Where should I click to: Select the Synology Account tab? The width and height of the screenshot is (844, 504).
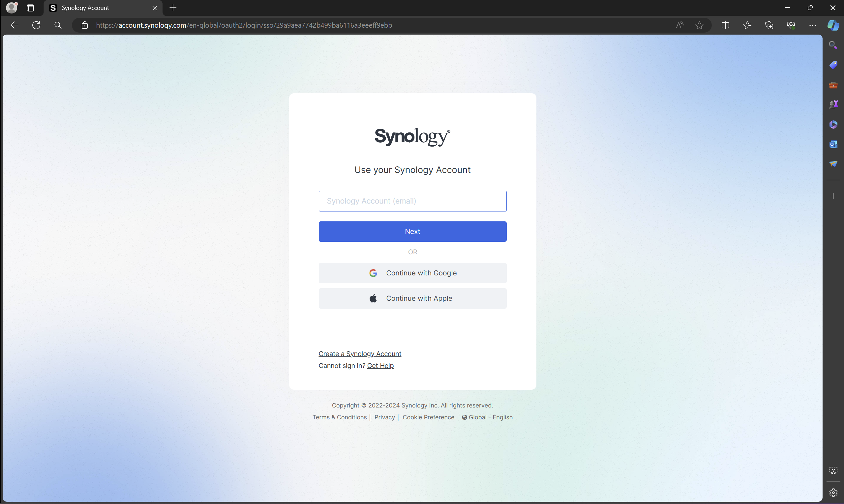click(x=103, y=8)
